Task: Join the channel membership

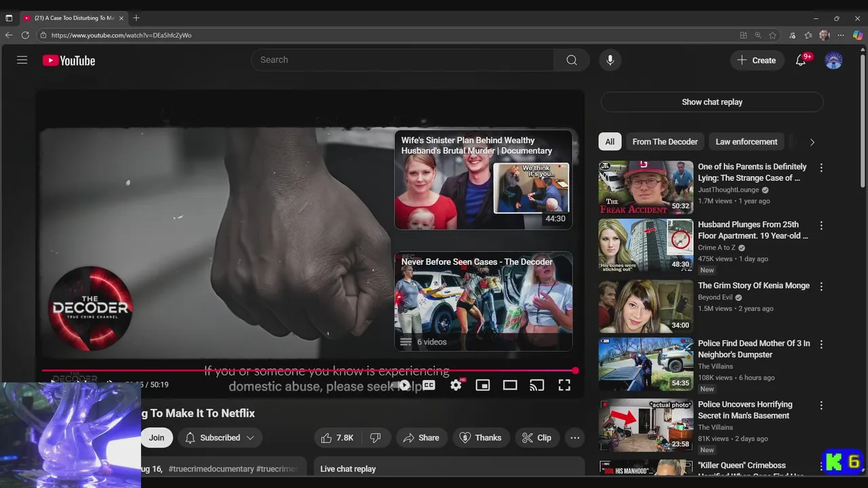Action: 157,438
